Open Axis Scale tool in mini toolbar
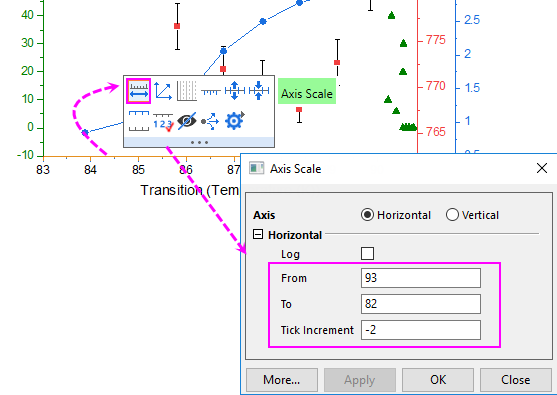This screenshot has height=395, width=557. (139, 91)
